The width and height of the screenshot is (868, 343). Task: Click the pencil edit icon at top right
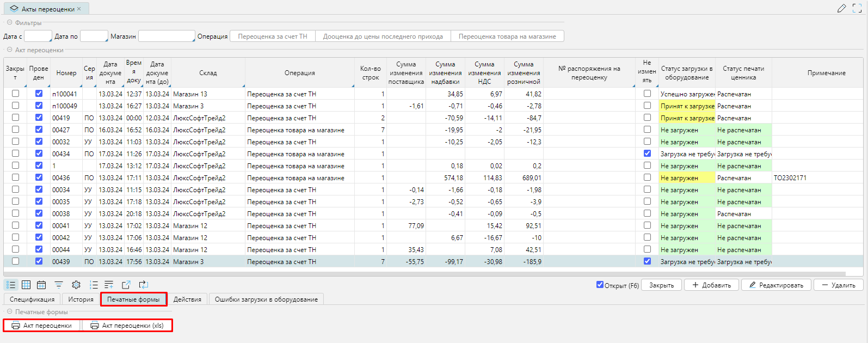click(841, 8)
